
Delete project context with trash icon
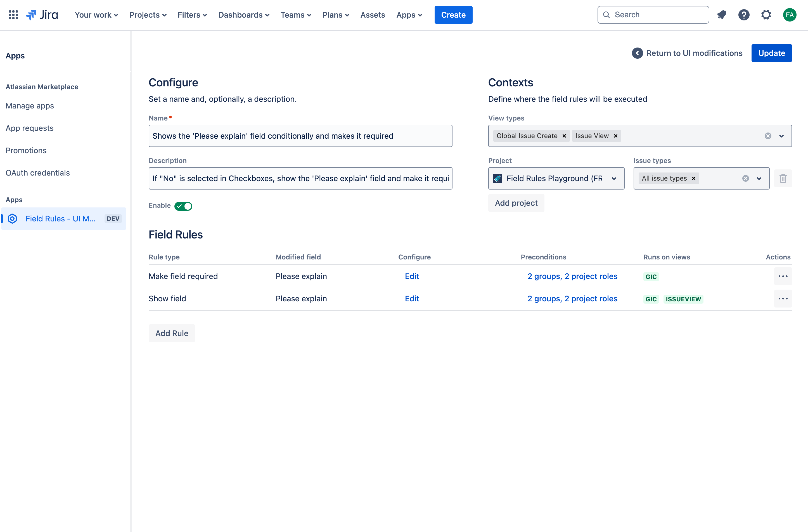pyautogui.click(x=783, y=179)
